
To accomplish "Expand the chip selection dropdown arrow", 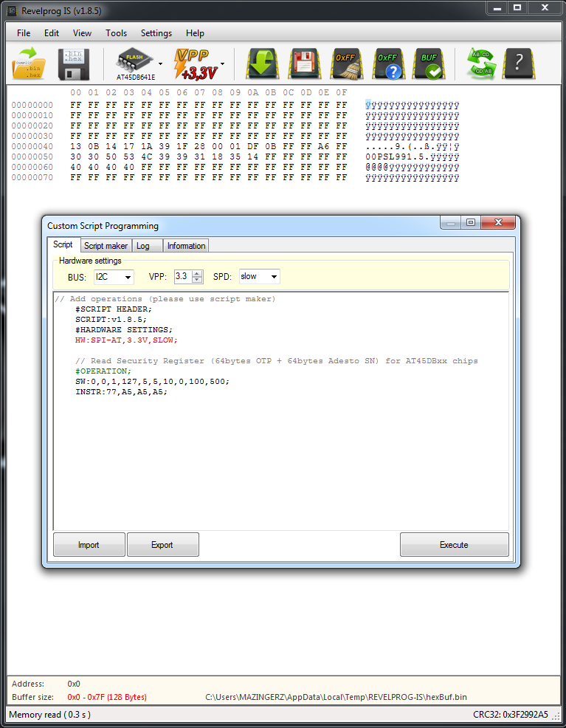I will click(160, 64).
